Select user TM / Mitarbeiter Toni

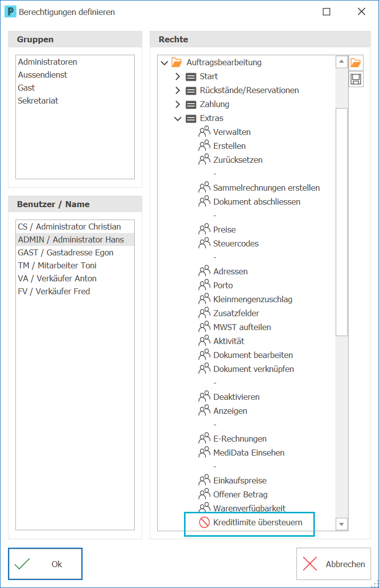click(x=75, y=265)
